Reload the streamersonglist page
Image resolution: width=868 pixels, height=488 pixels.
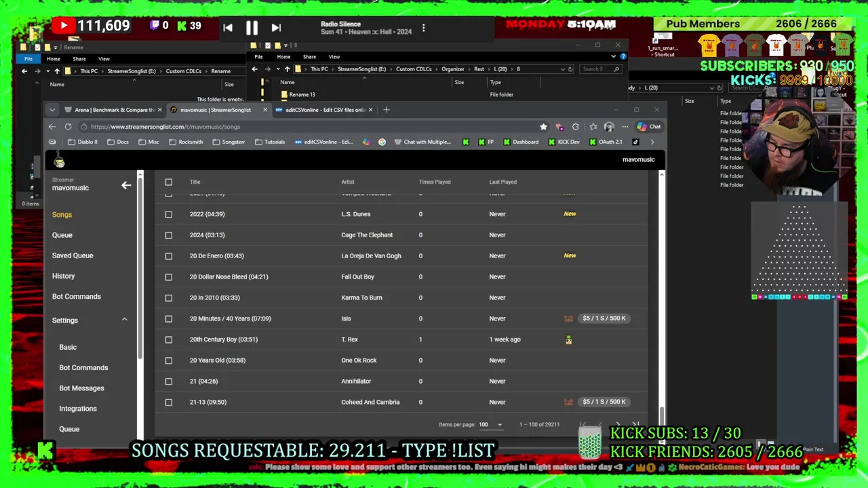[x=68, y=127]
